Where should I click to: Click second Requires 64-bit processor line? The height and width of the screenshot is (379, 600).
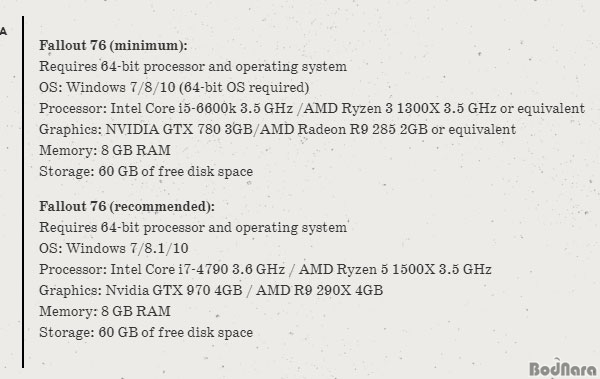(x=193, y=228)
